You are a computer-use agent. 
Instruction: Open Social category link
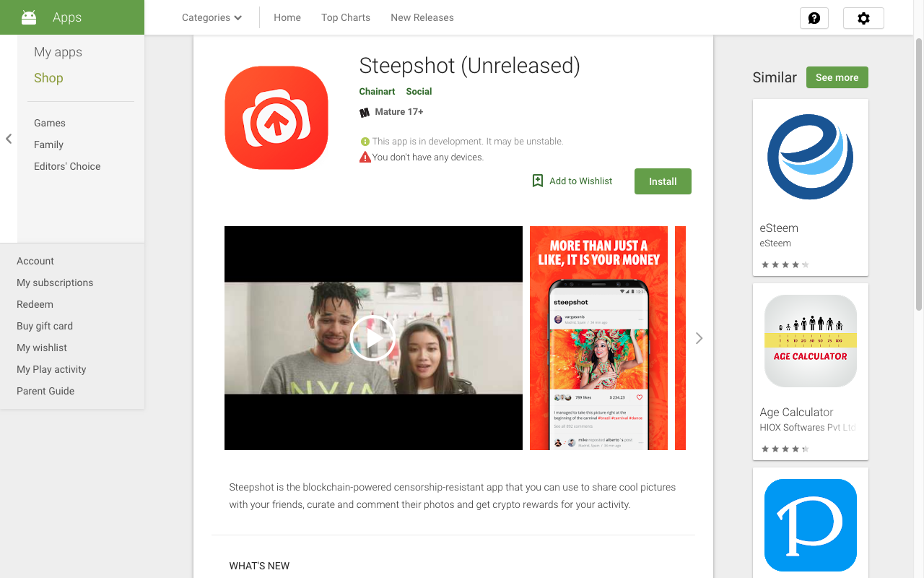(419, 92)
